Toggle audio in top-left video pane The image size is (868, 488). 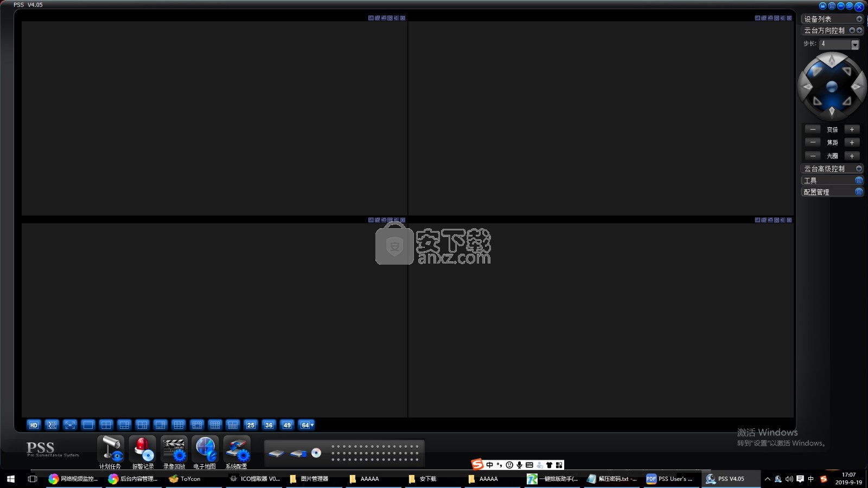[x=396, y=18]
